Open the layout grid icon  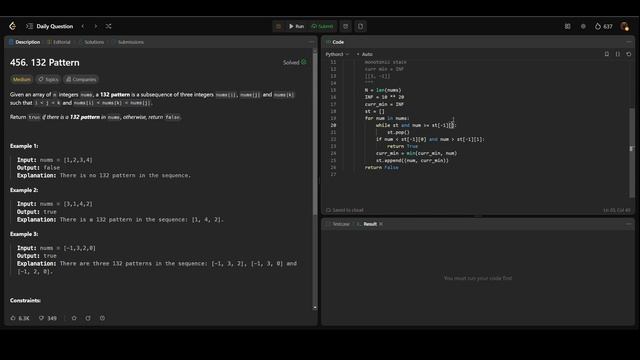tap(567, 26)
